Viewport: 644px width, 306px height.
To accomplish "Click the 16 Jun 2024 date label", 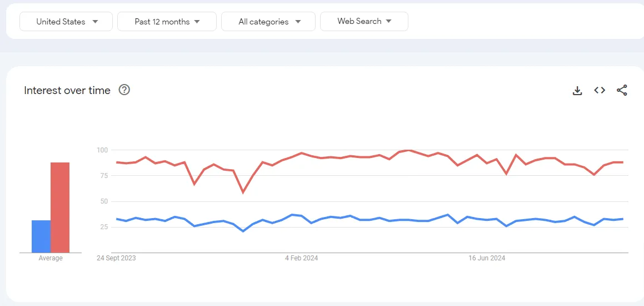I will coord(487,258).
